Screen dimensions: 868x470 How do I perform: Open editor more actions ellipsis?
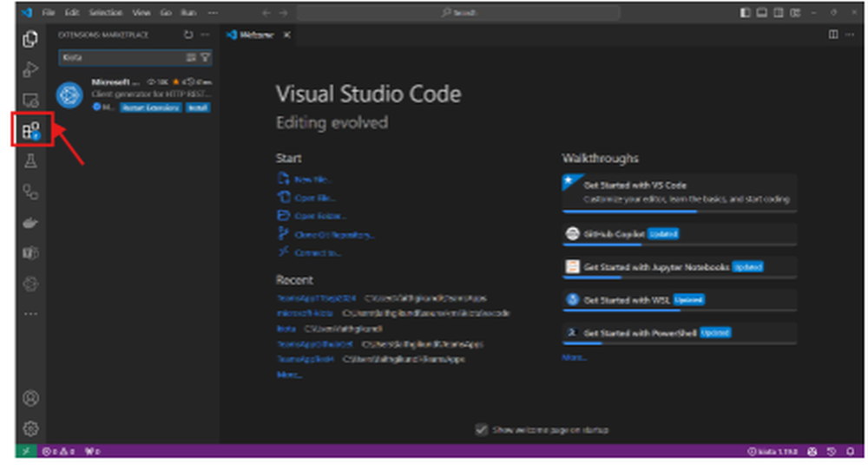tap(851, 35)
